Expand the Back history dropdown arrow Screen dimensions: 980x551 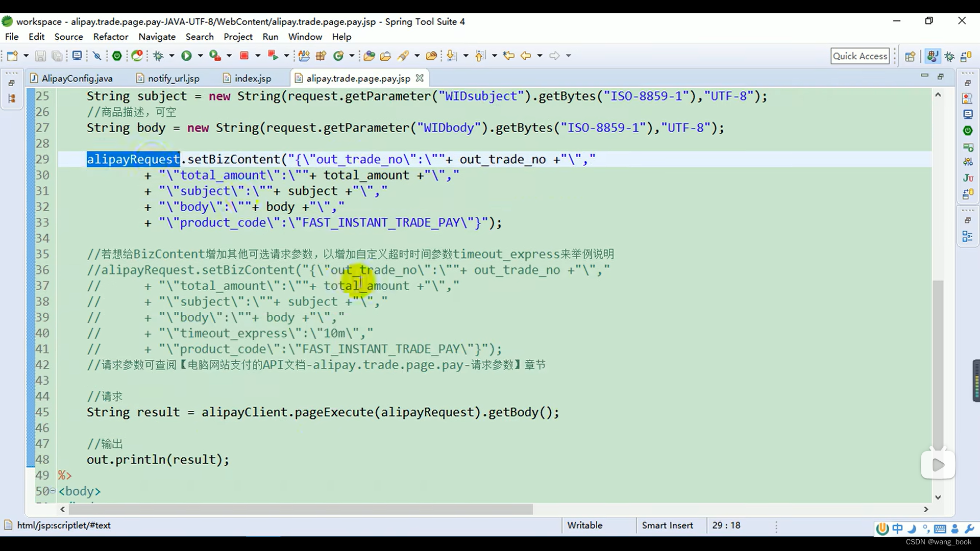click(x=539, y=56)
